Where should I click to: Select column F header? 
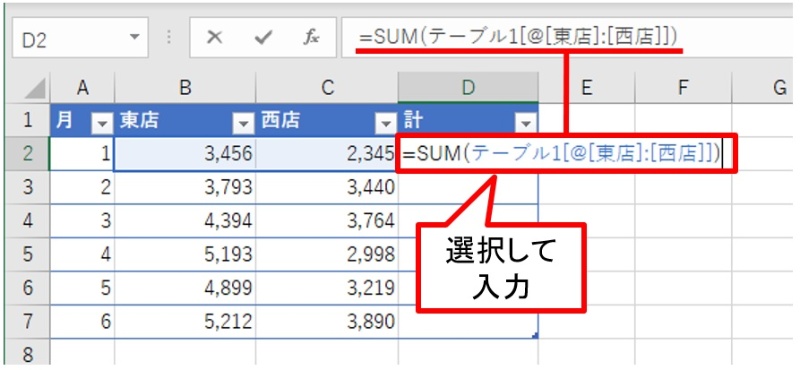(683, 88)
